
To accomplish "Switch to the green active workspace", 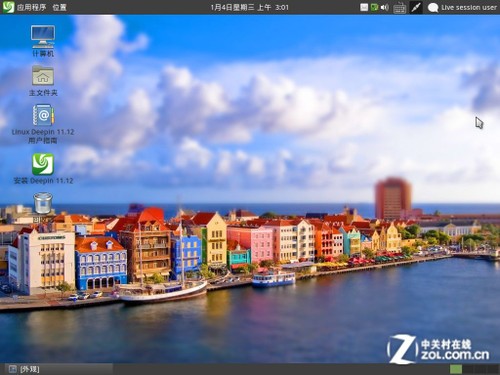I will click(x=456, y=369).
